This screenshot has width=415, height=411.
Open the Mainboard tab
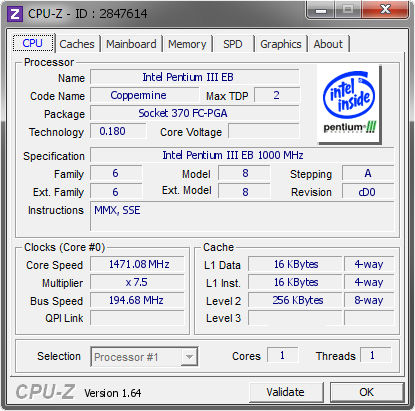[131, 44]
